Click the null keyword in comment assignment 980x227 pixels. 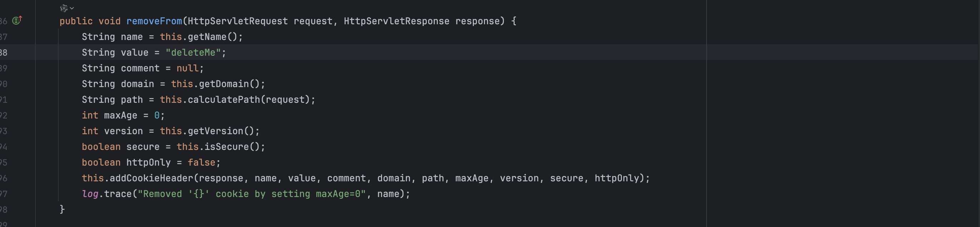188,69
